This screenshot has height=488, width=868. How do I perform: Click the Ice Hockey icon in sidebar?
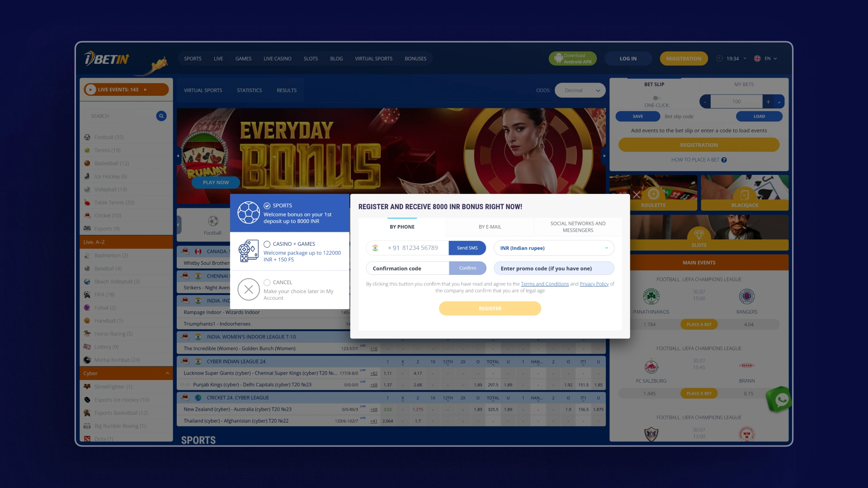pos(87,177)
